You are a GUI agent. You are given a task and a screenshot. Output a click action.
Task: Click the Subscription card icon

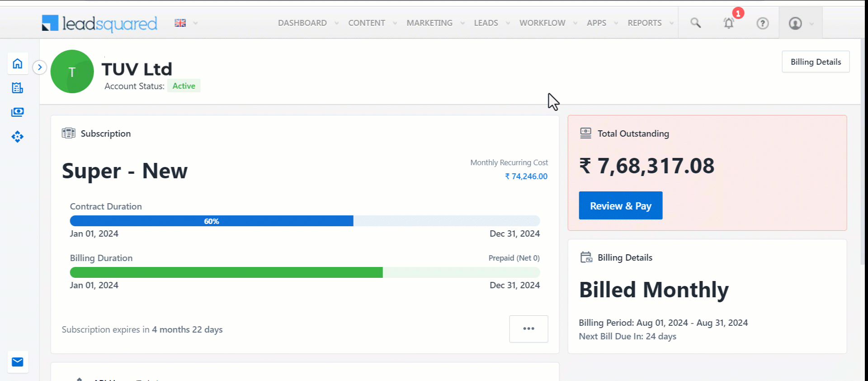[x=69, y=133]
